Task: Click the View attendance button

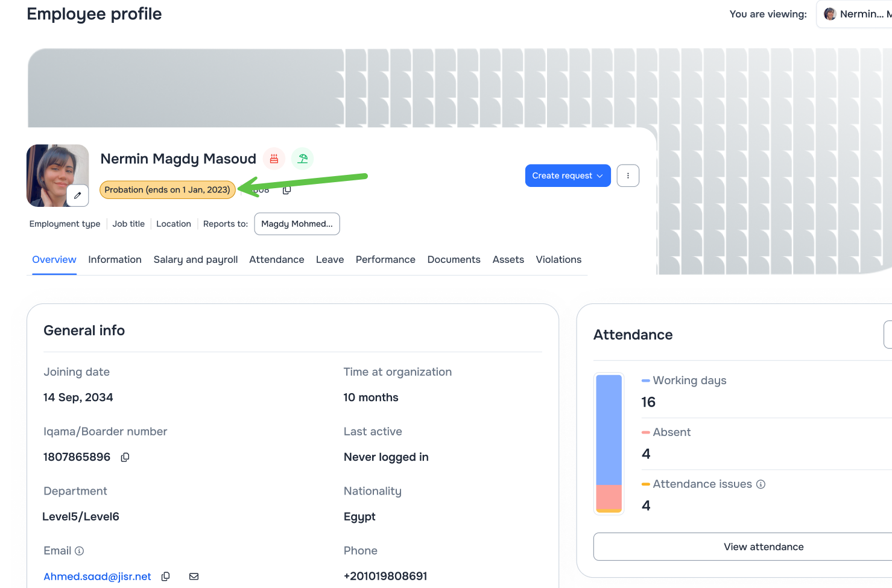Action: [764, 546]
